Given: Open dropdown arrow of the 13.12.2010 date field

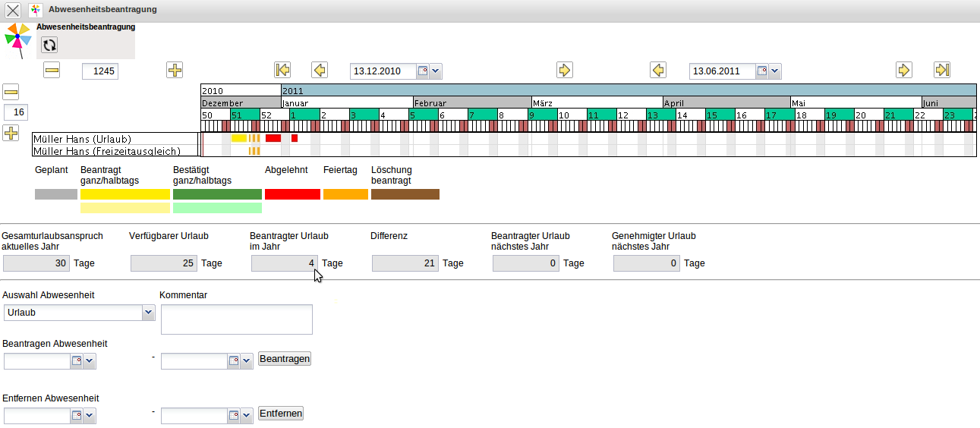Looking at the screenshot, I should 436,71.
